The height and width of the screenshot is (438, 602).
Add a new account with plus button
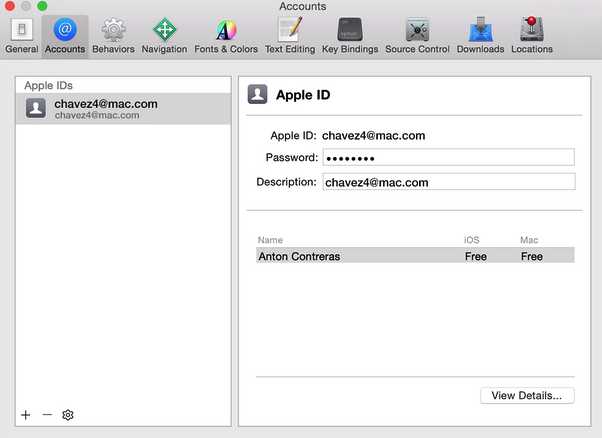[x=26, y=415]
